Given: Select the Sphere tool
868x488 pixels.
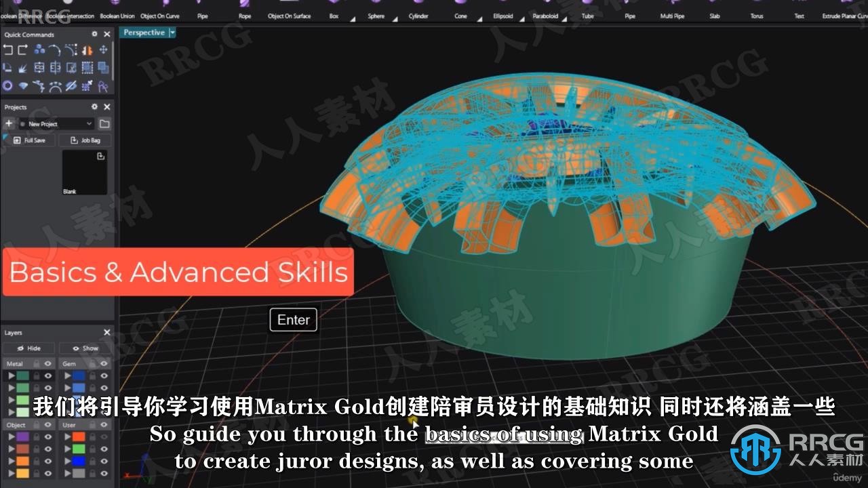Looking at the screenshot, I should (x=376, y=11).
